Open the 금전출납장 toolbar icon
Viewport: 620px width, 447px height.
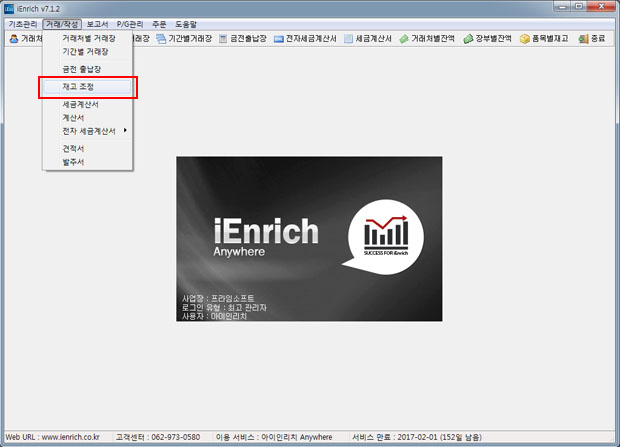(x=241, y=39)
